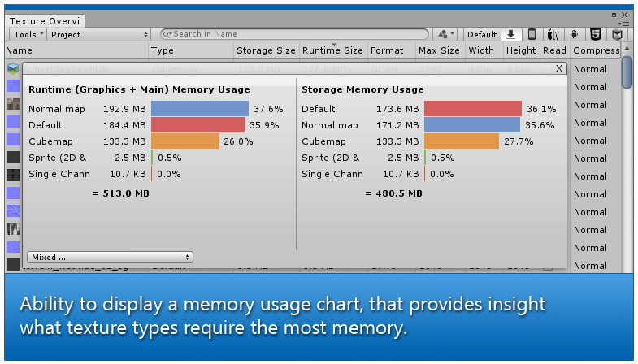
Task: Click the Search in Name field
Action: coord(297,34)
